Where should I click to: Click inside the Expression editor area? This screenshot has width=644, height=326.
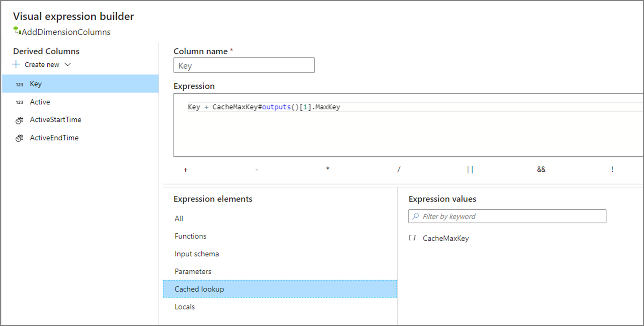[x=408, y=133]
